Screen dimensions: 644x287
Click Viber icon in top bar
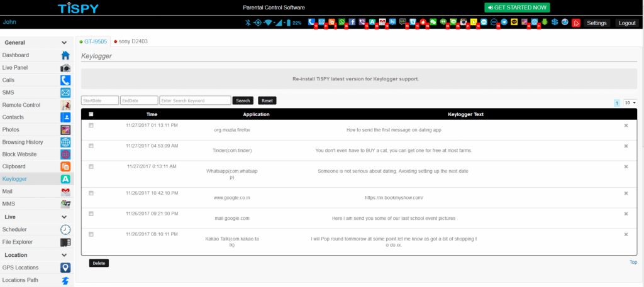[x=362, y=22]
